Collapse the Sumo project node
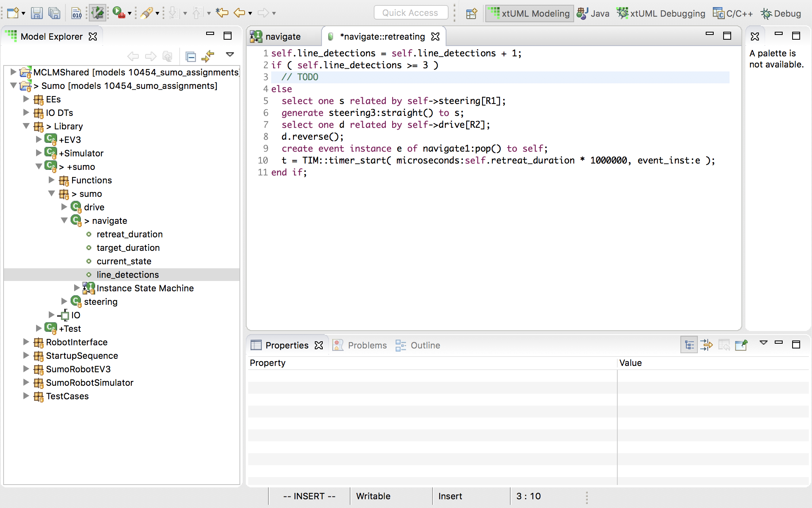The image size is (812, 508). click(x=13, y=85)
